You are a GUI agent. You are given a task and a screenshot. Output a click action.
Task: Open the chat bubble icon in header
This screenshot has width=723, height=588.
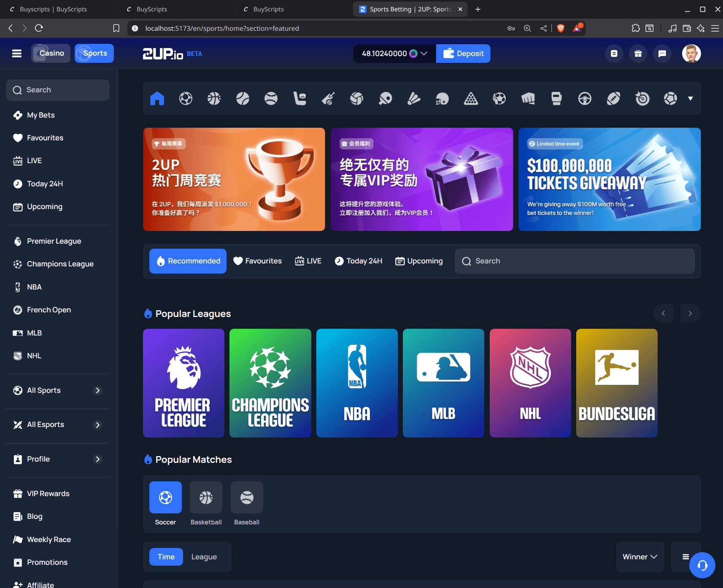click(x=662, y=54)
